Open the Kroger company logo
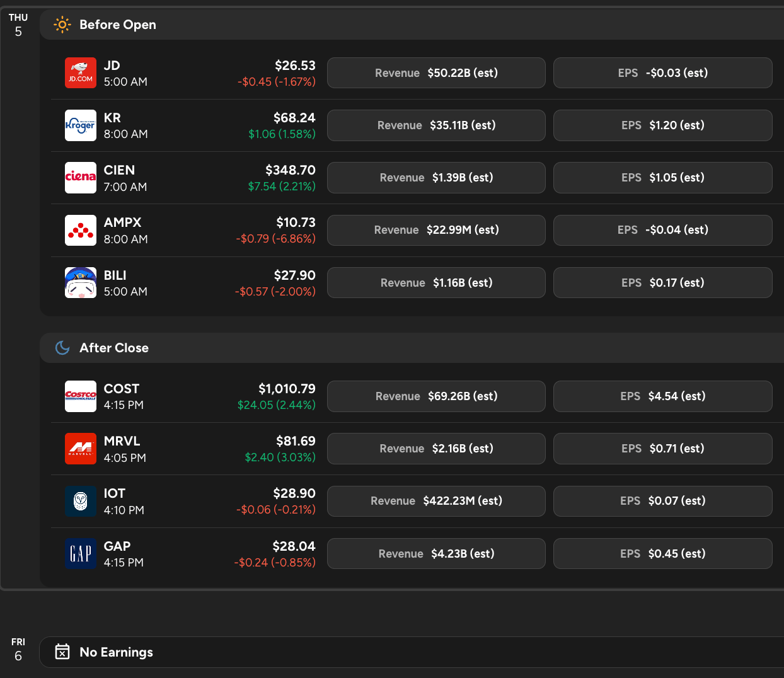784x678 pixels. point(81,125)
